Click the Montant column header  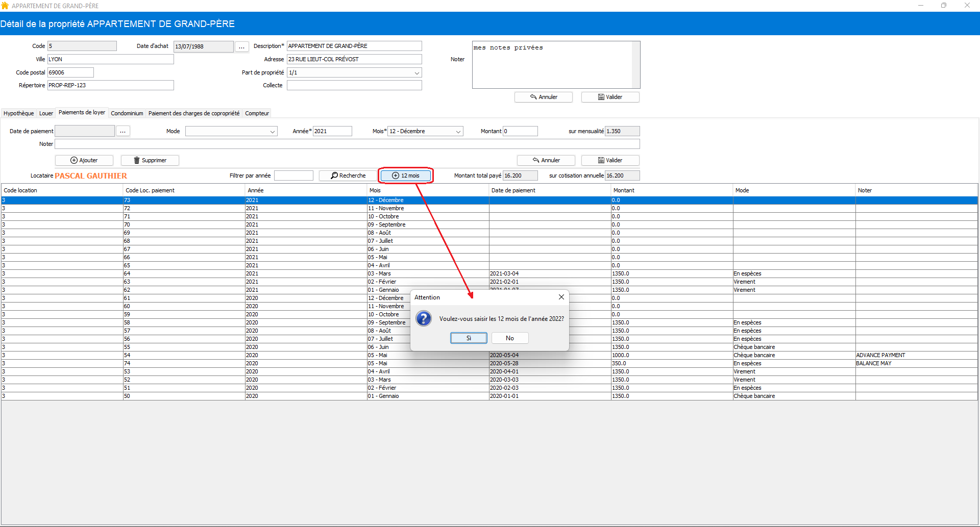pos(672,190)
